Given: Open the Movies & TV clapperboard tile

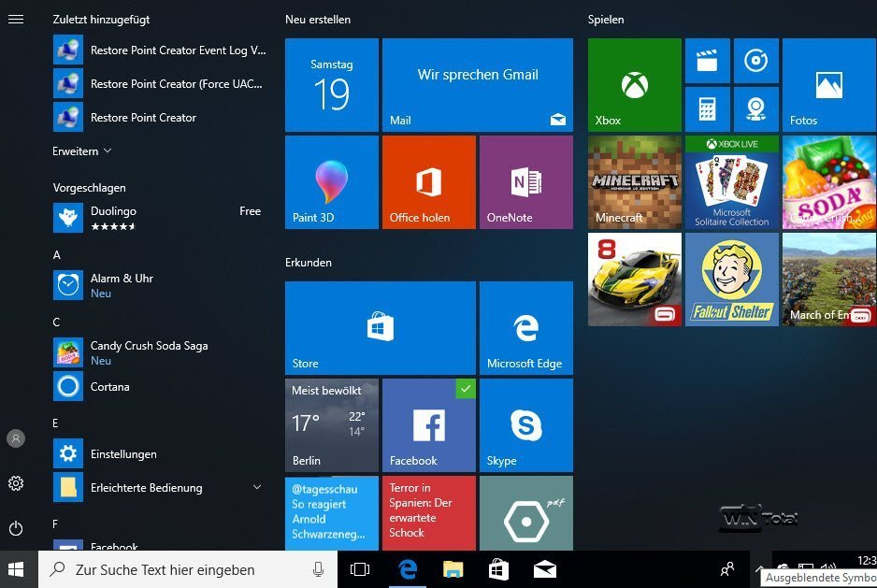Looking at the screenshot, I should 708,61.
